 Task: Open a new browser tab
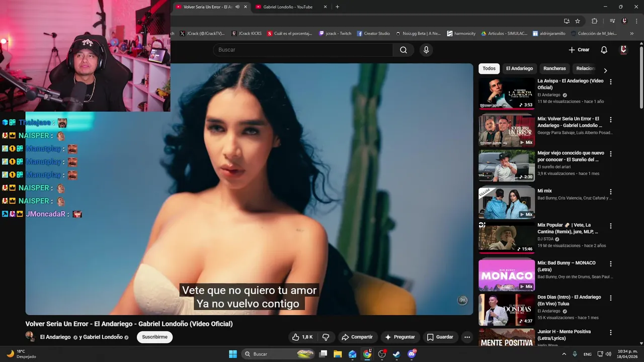337,7
